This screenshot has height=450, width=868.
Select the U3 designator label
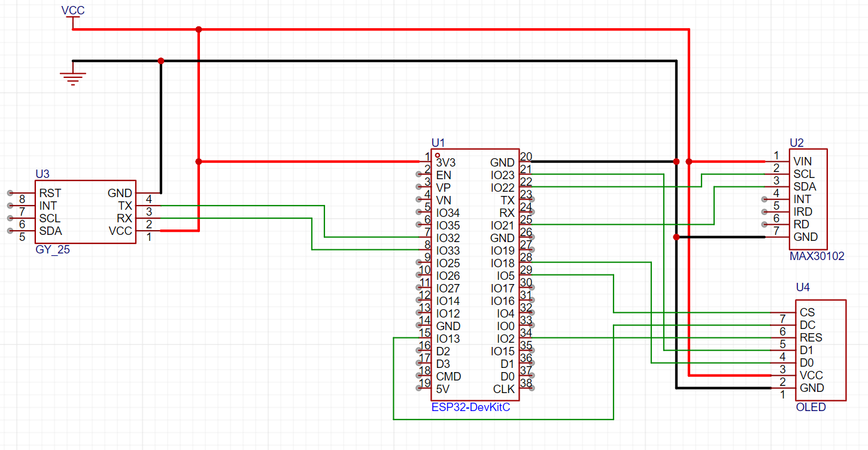(43, 174)
